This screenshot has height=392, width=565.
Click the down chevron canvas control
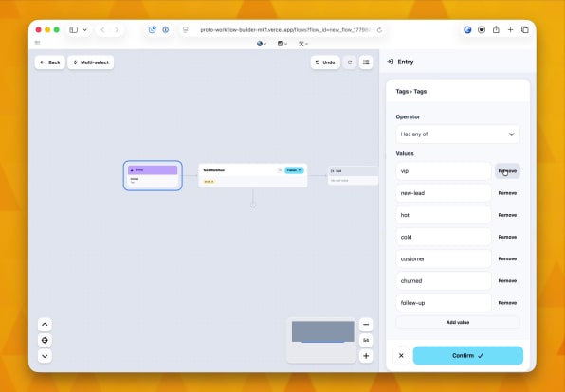tap(45, 356)
